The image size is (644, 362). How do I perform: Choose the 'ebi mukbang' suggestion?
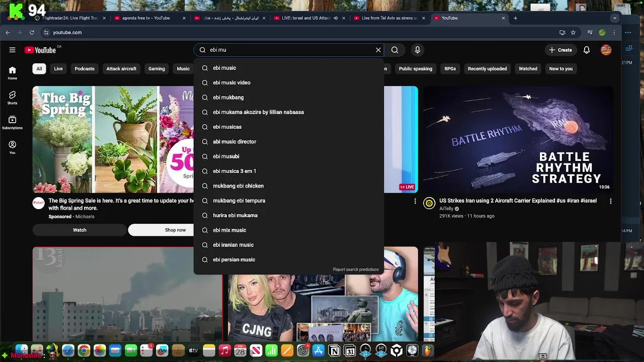coord(289,97)
